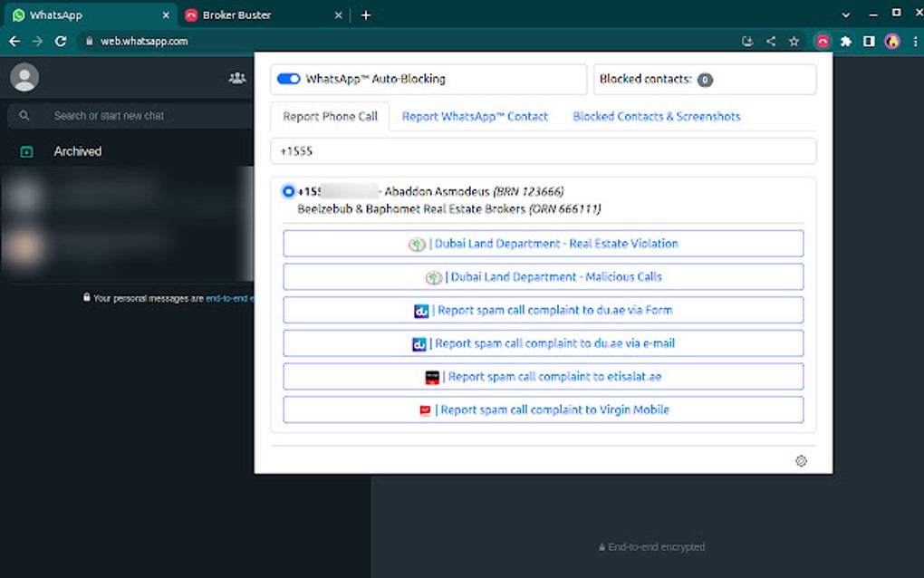This screenshot has height=578, width=924.
Task: Click the site security lock icon
Action: 89,41
